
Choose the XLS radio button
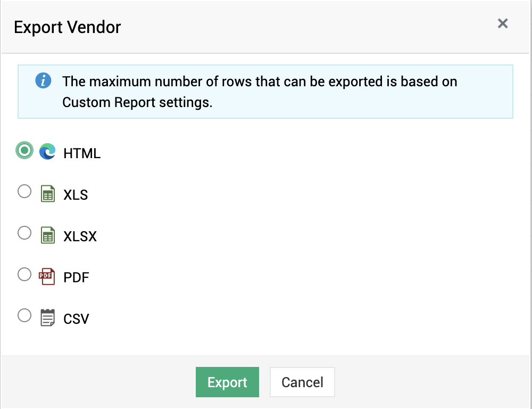point(24,191)
